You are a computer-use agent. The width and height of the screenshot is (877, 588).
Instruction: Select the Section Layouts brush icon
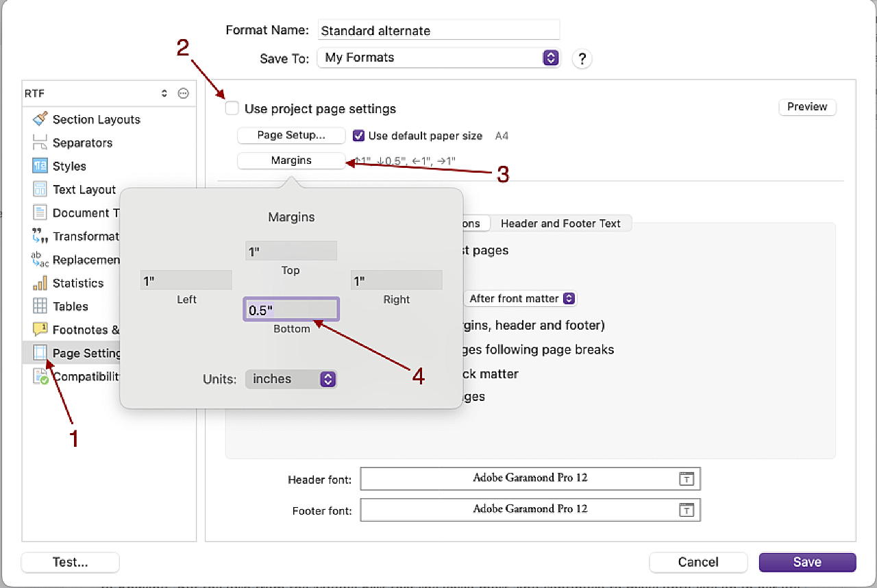(40, 119)
